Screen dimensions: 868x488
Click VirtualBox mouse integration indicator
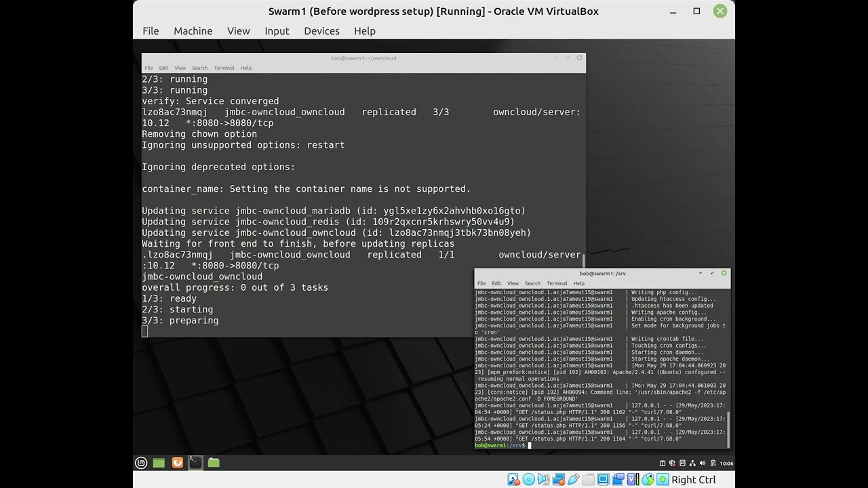648,480
